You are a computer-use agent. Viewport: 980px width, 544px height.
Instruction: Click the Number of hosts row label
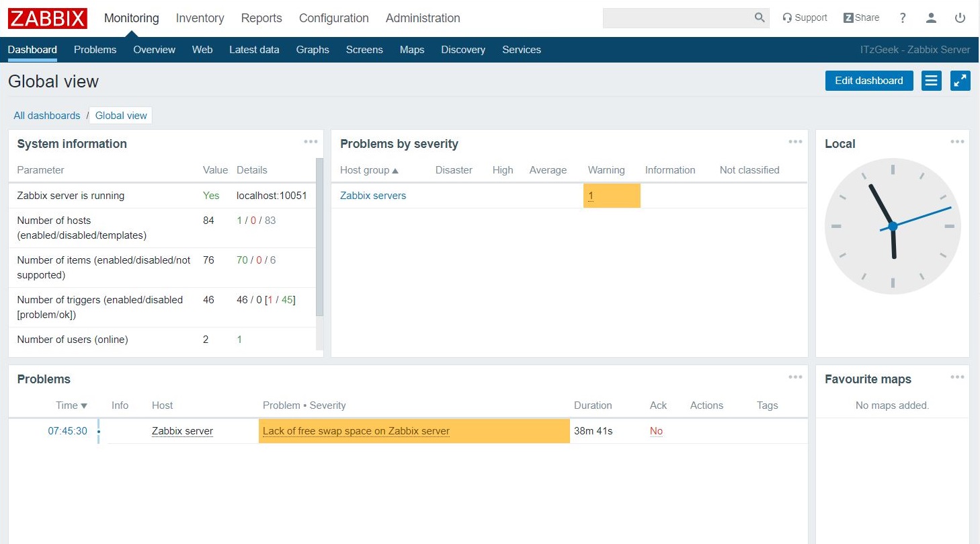point(82,228)
